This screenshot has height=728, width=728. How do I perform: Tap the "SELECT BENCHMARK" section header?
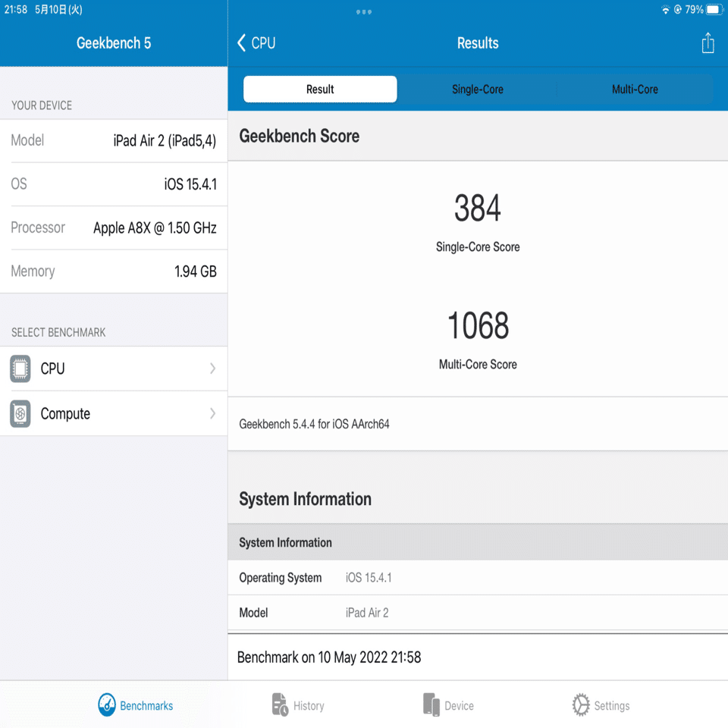(x=58, y=332)
